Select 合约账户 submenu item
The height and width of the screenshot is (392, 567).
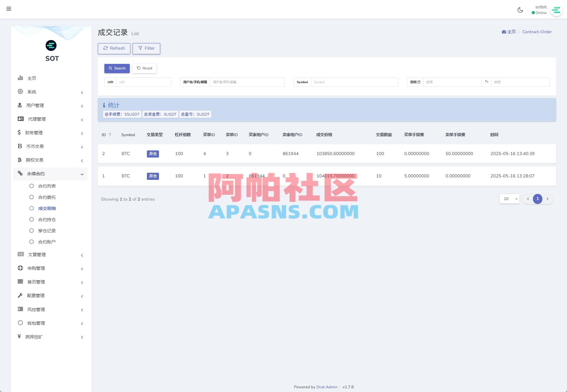tap(47, 242)
